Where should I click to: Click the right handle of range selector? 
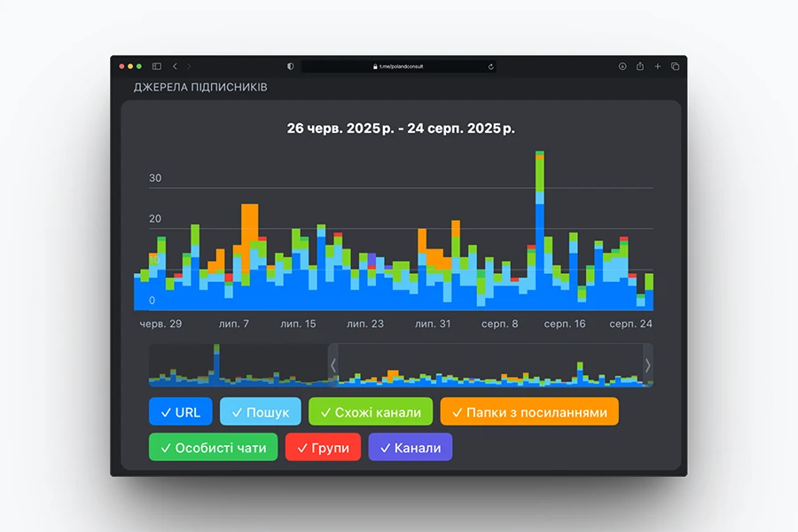coord(647,365)
